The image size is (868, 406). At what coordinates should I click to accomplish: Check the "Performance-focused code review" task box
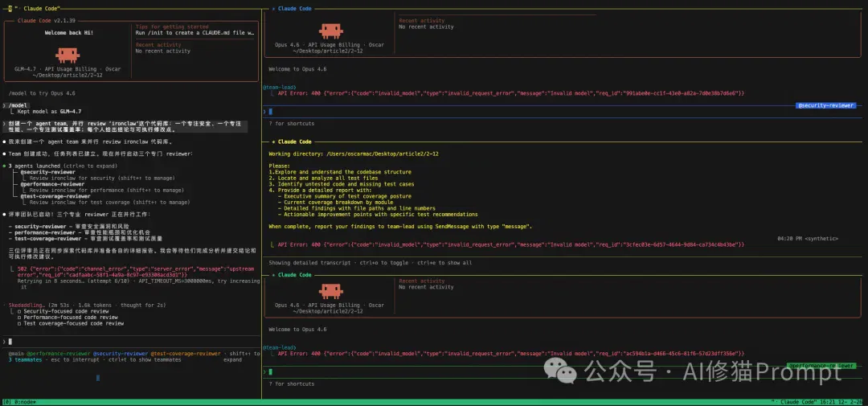pos(18,318)
